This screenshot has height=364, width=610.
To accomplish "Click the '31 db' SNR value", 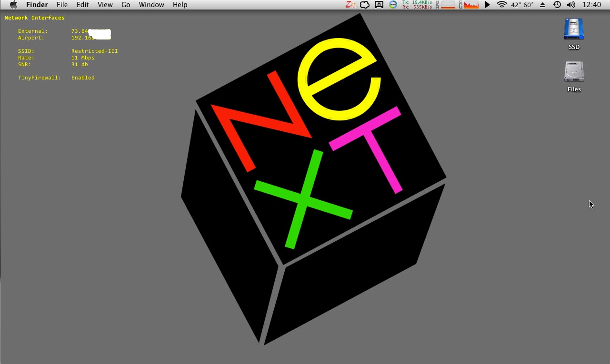I will 80,64.
